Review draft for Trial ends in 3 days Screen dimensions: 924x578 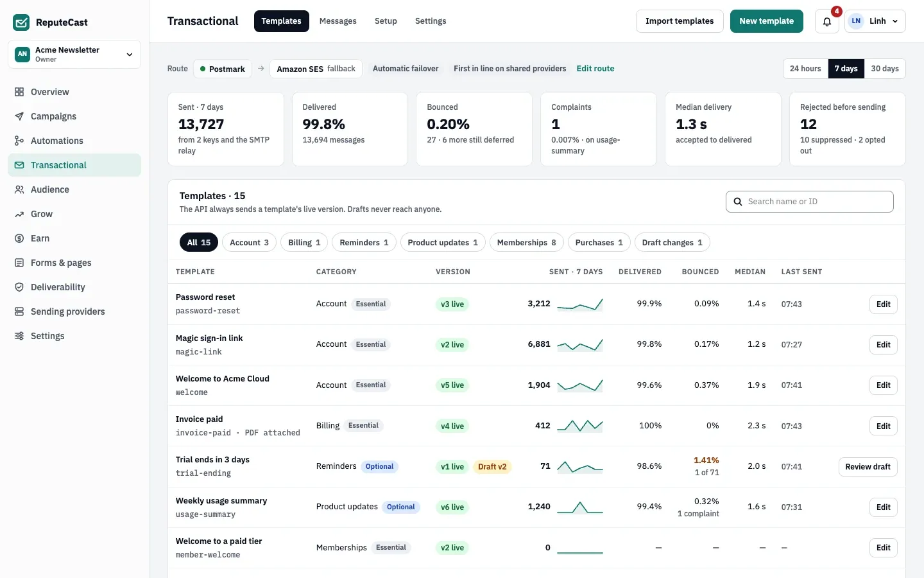pyautogui.click(x=868, y=467)
